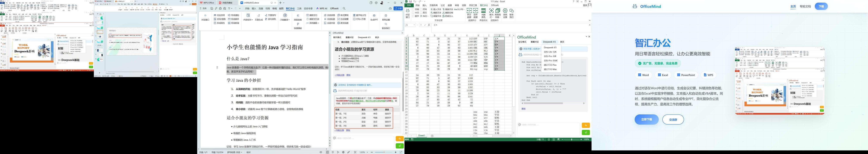Click 跨页标题 in WPS ribbon
Screen dimensions: 868x154
click(343, 23)
